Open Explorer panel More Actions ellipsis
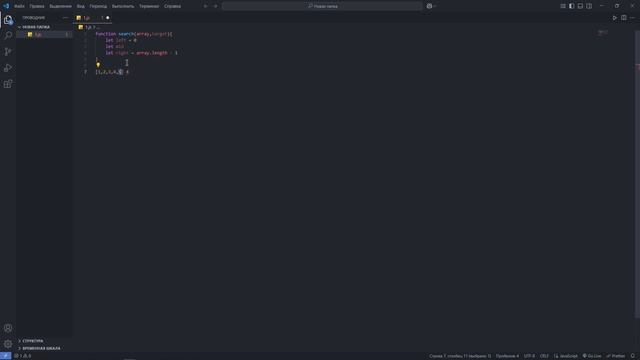Image resolution: width=640 pixels, height=360 pixels. tap(65, 18)
